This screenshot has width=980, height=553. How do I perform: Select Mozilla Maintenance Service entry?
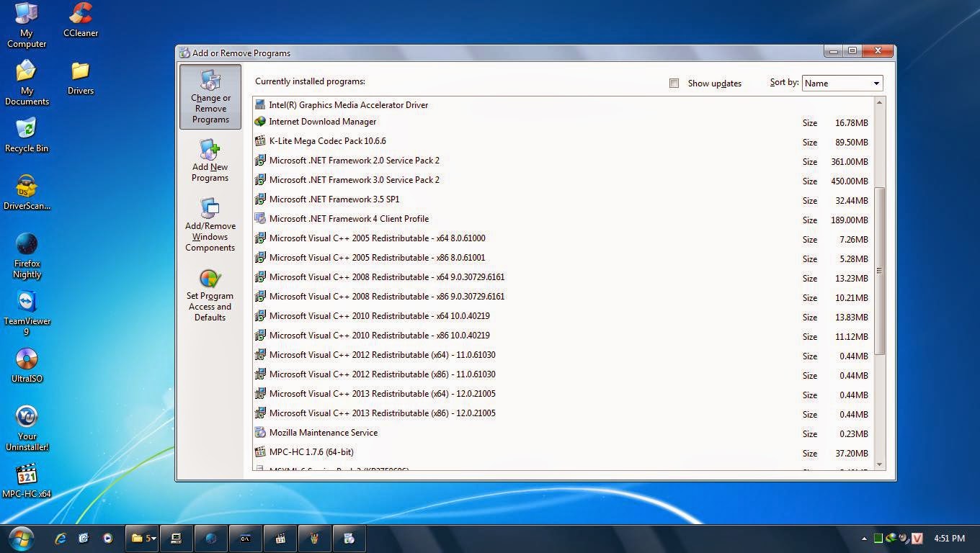(x=323, y=433)
